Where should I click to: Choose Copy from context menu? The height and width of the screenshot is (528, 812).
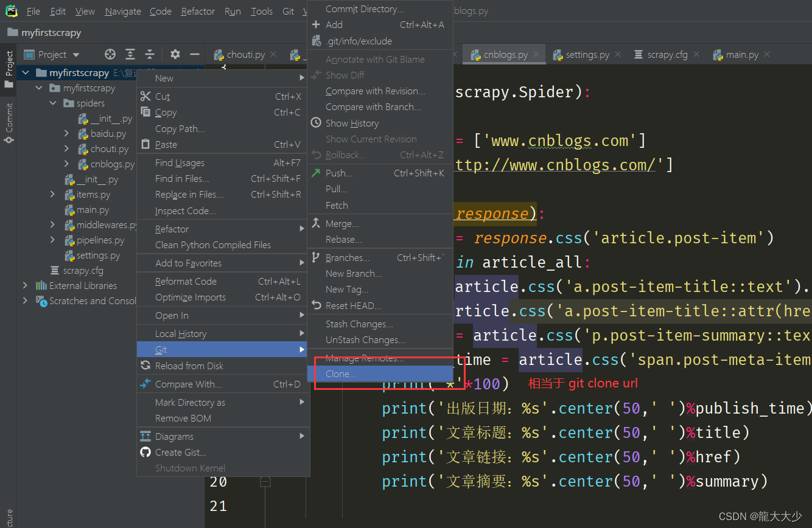coord(223,113)
